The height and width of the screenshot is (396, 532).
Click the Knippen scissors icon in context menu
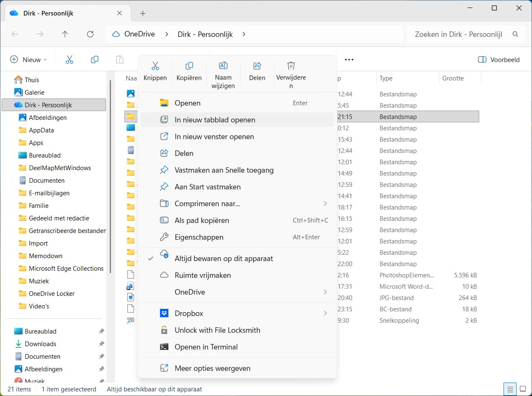155,66
